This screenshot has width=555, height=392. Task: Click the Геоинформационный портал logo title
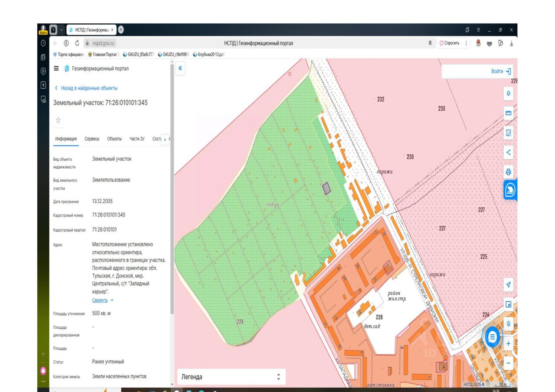96,68
